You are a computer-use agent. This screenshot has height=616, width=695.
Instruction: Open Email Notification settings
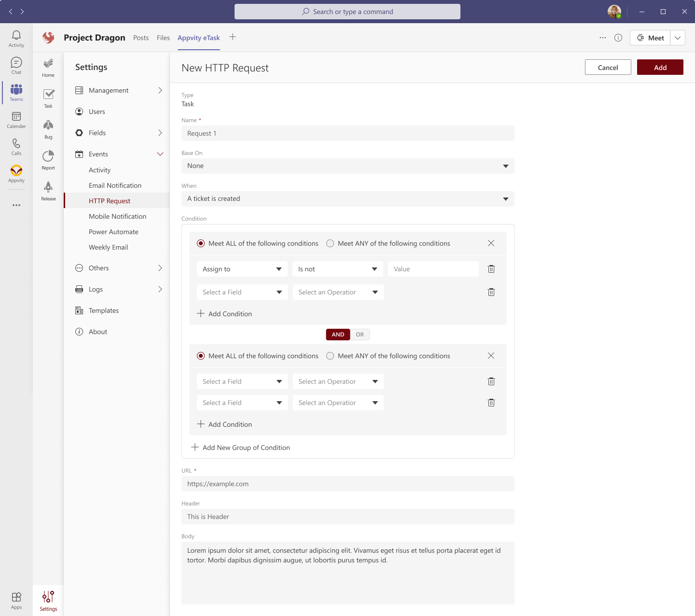(115, 185)
